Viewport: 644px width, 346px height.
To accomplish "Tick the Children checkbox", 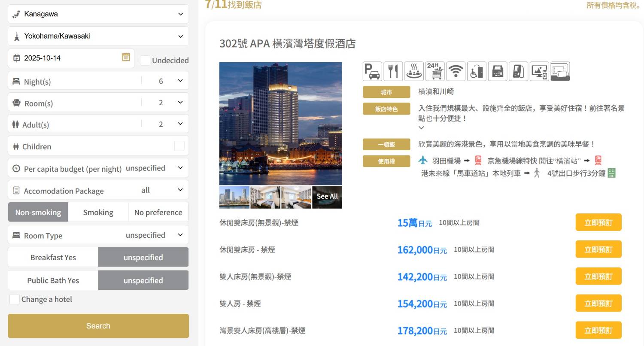I will tap(179, 146).
